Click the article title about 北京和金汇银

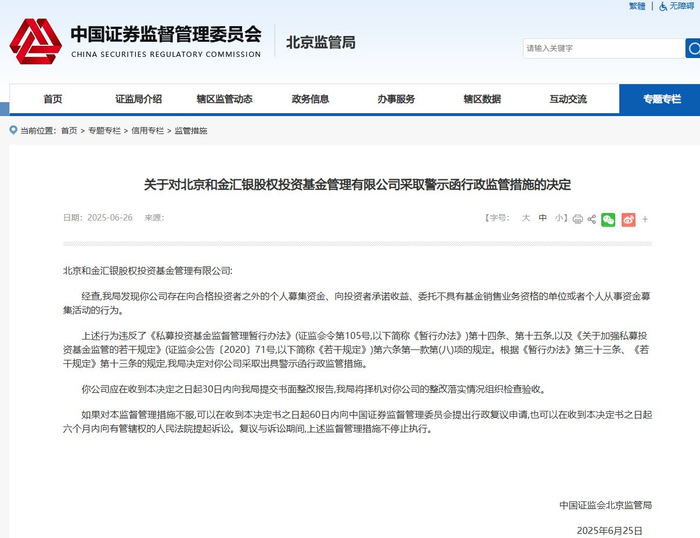tap(357, 185)
